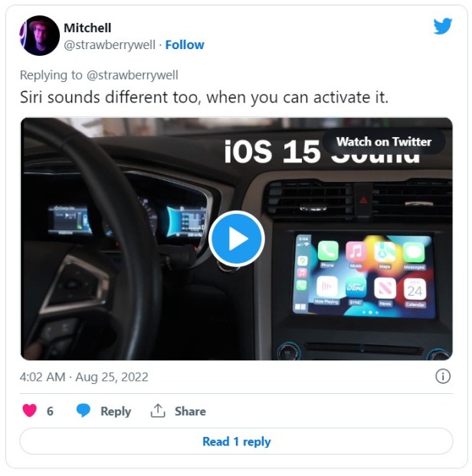Open the tweet info circle icon
This screenshot has height=476, width=472.
pos(443,376)
